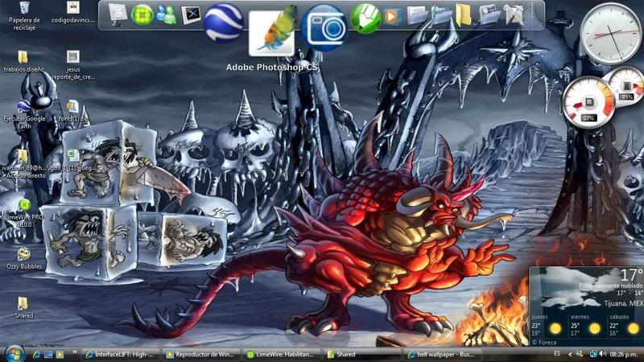644x362 pixels.
Task: Switch to InterfaceLIFT taskbar window
Action: [x=119, y=354]
